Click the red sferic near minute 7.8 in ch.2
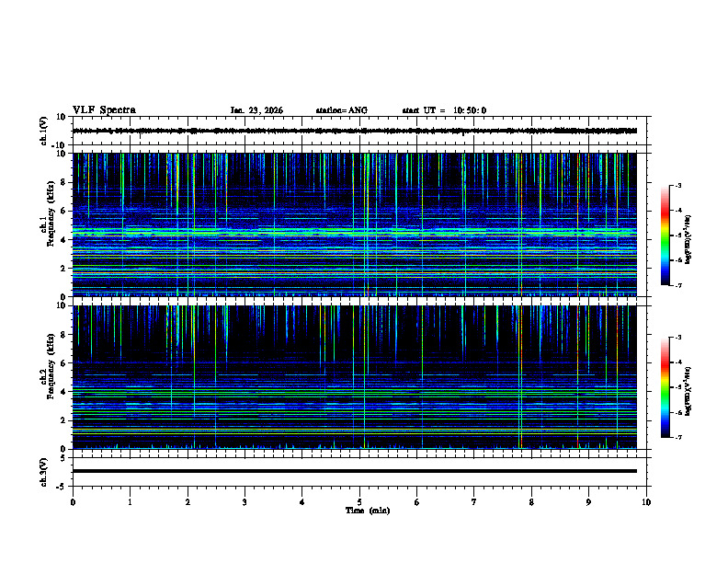This screenshot has height=563, width=728. click(521, 376)
